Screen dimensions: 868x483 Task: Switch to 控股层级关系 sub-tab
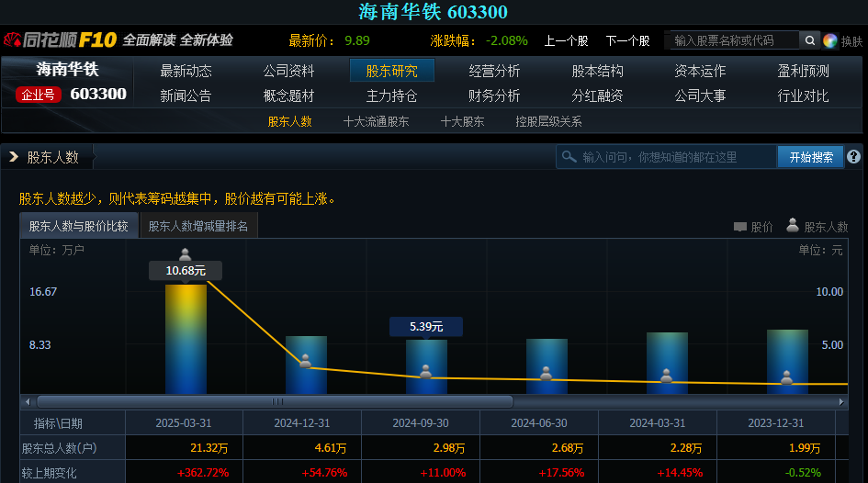548,122
